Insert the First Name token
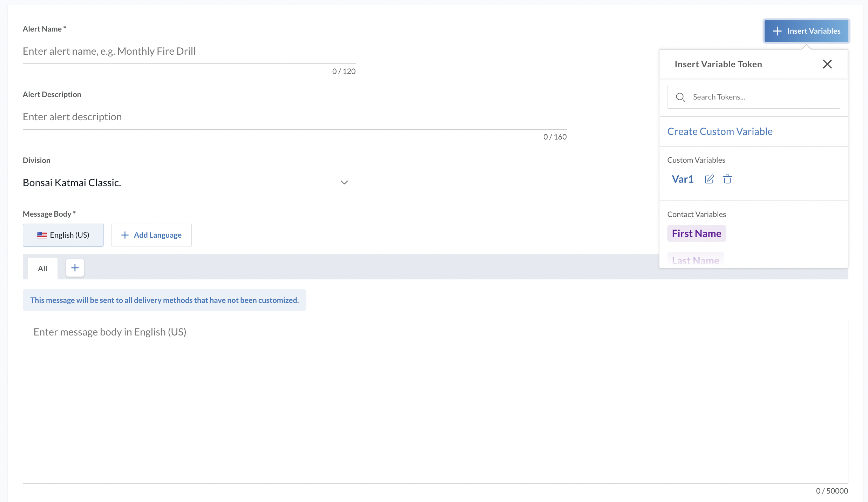This screenshot has height=502, width=868. click(x=696, y=233)
